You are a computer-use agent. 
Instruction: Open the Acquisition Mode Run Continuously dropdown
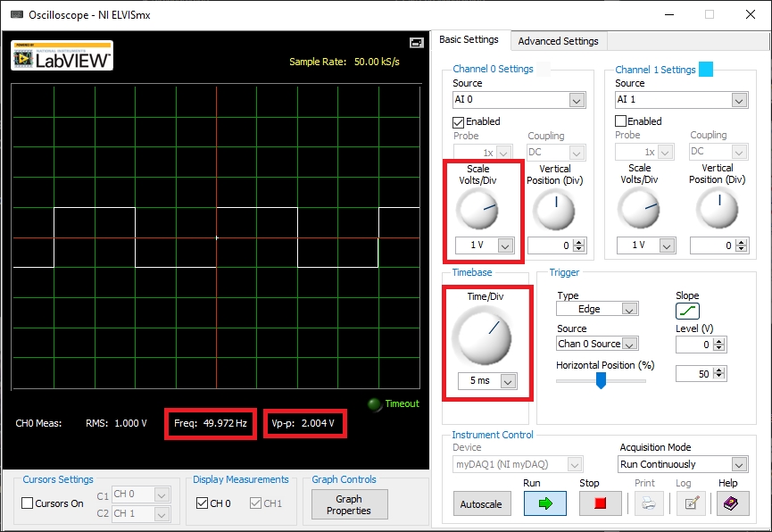tap(738, 464)
